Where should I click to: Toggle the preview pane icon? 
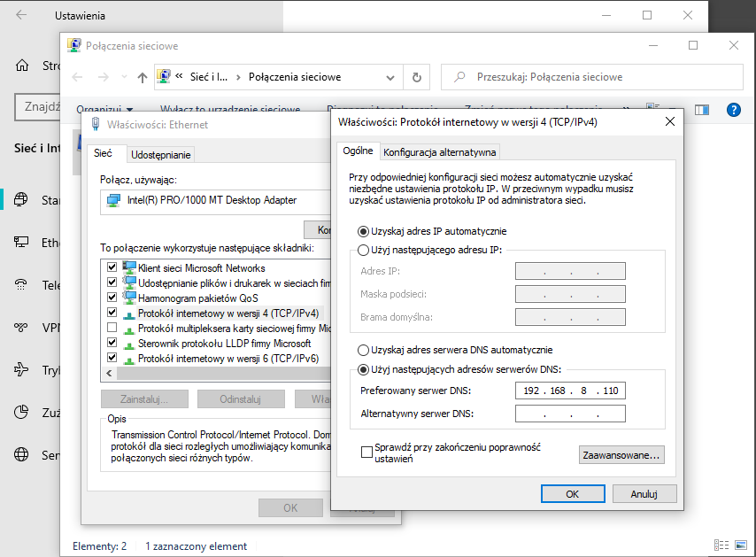coord(702,111)
